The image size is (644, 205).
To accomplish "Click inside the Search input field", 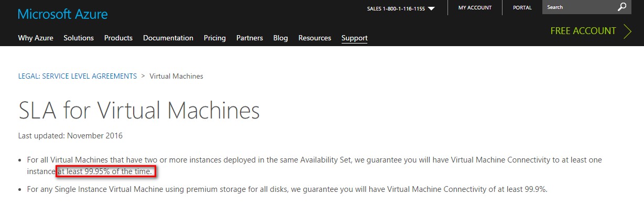I will click(x=579, y=7).
